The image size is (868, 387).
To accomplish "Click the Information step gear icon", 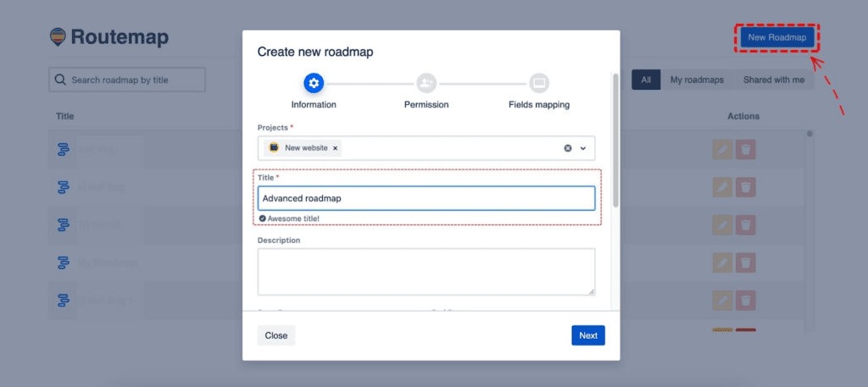I will [x=314, y=84].
